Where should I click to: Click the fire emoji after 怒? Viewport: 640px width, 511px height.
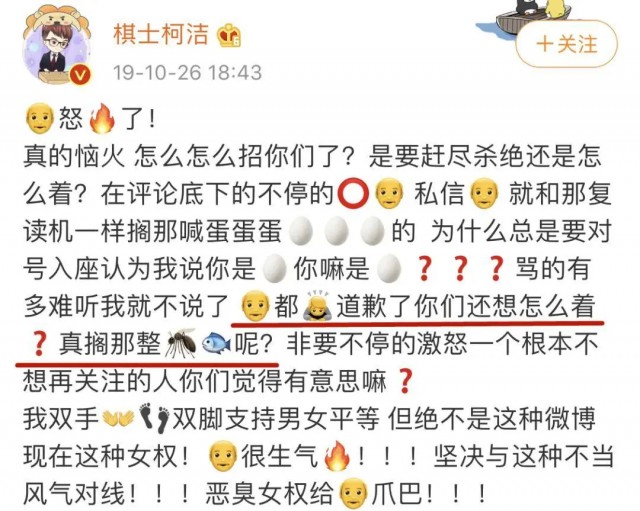click(x=102, y=118)
